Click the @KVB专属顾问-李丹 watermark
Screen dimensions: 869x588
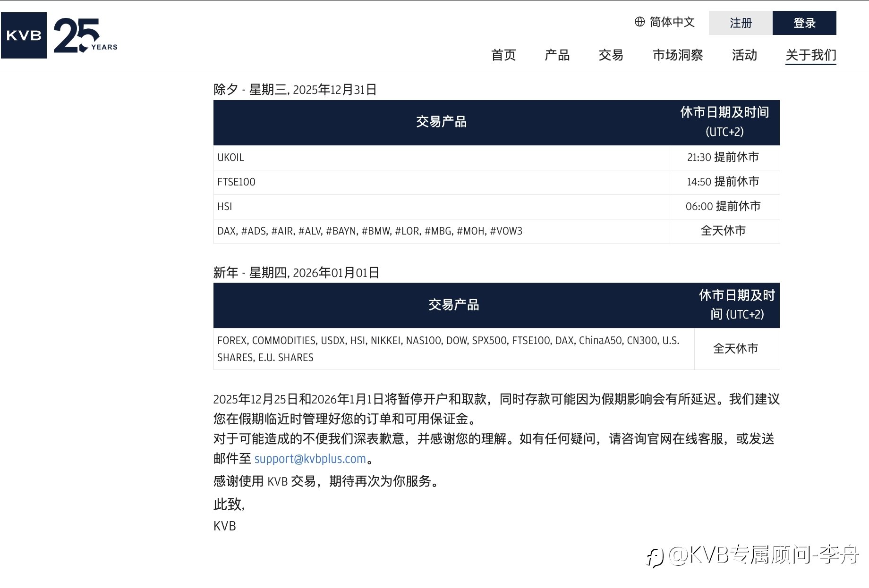753,555
